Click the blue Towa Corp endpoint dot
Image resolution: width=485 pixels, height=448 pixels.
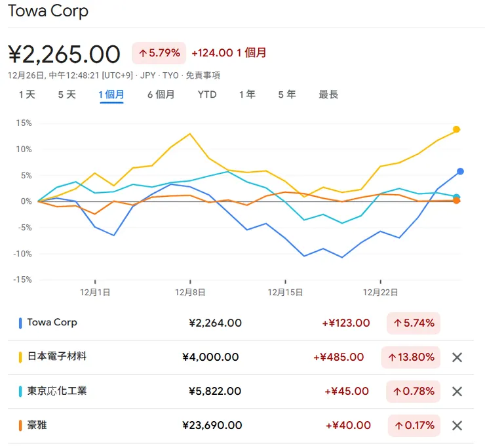(x=460, y=171)
